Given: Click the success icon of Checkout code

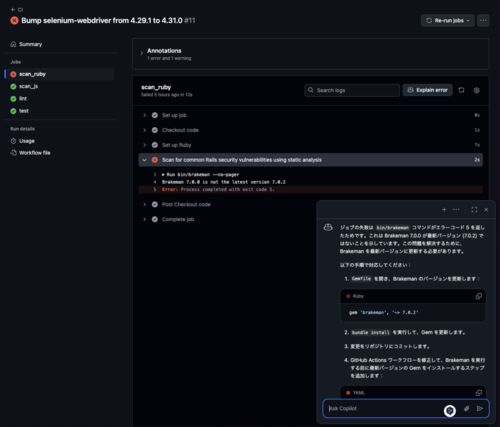Looking at the screenshot, I should point(155,130).
